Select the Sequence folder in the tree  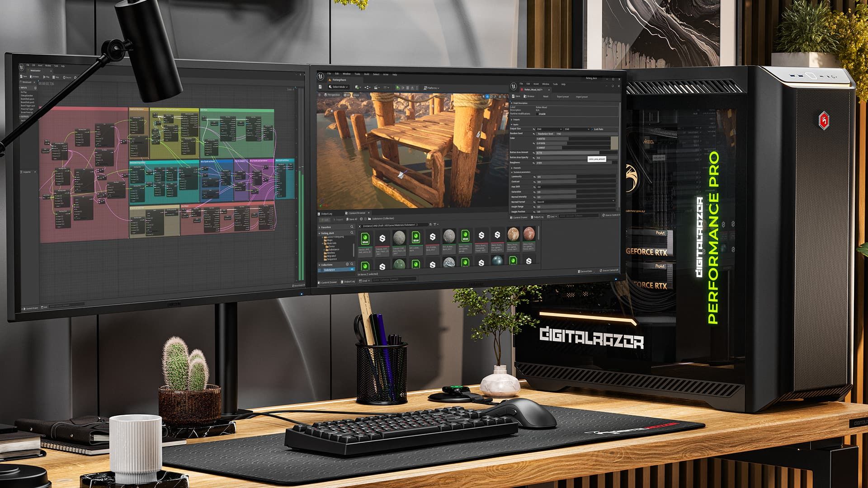click(330, 259)
